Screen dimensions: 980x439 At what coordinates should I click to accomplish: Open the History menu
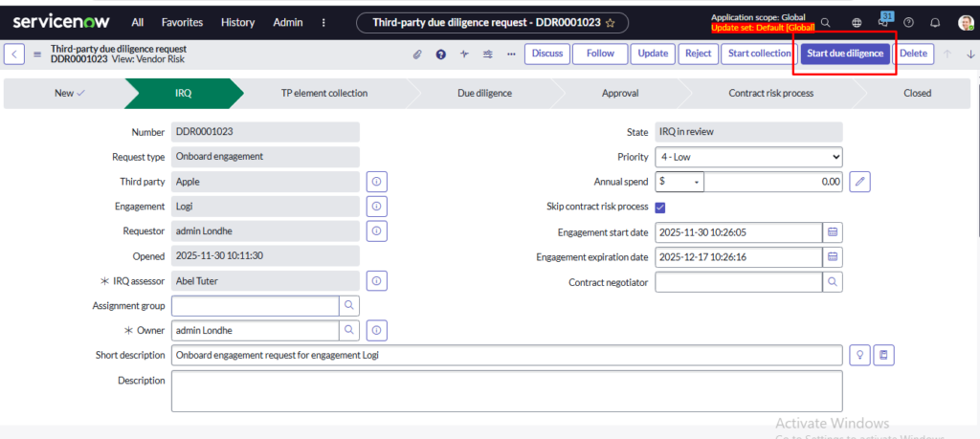(237, 21)
